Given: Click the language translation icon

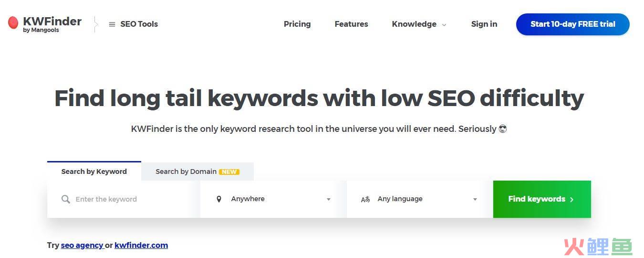Looking at the screenshot, I should [365, 199].
